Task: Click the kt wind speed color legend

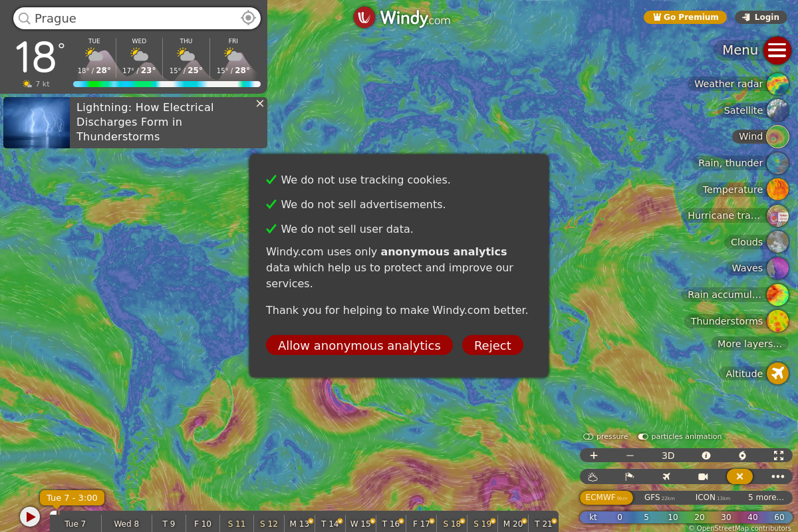Action: 686,517
